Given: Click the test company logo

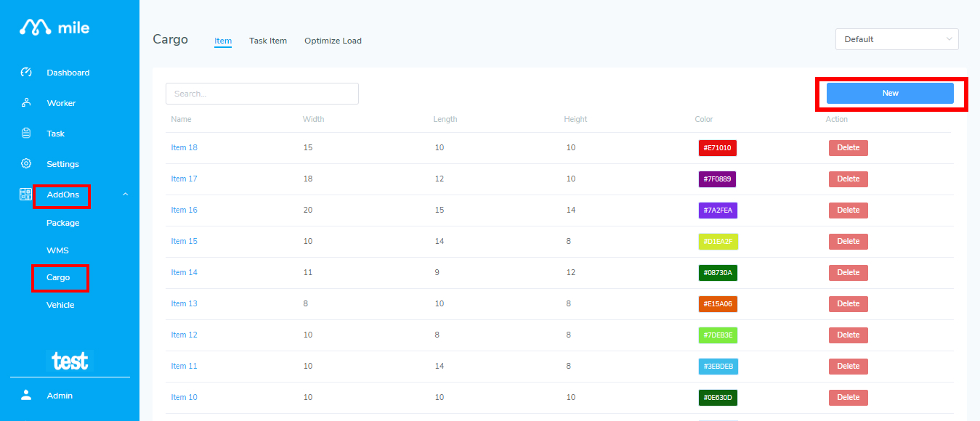Looking at the screenshot, I should tap(70, 360).
